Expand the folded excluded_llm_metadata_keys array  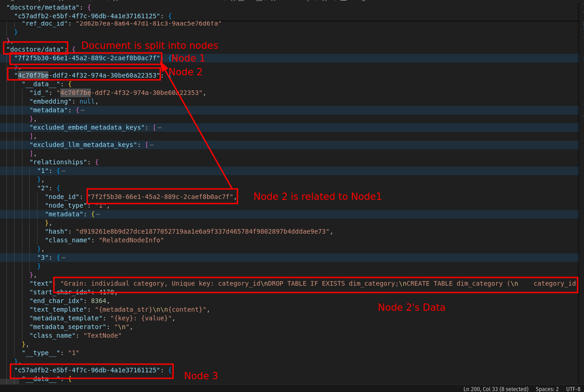pos(152,145)
